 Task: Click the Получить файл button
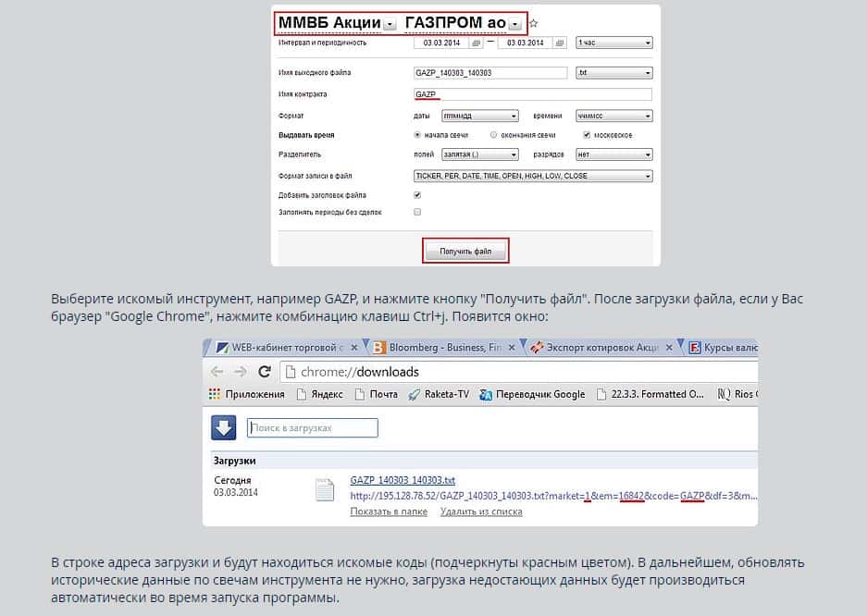(x=465, y=252)
